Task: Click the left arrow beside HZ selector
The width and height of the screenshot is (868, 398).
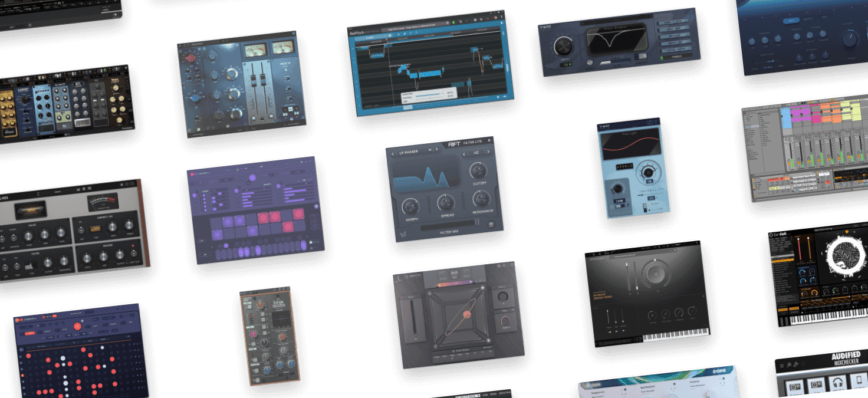Action: [464, 154]
